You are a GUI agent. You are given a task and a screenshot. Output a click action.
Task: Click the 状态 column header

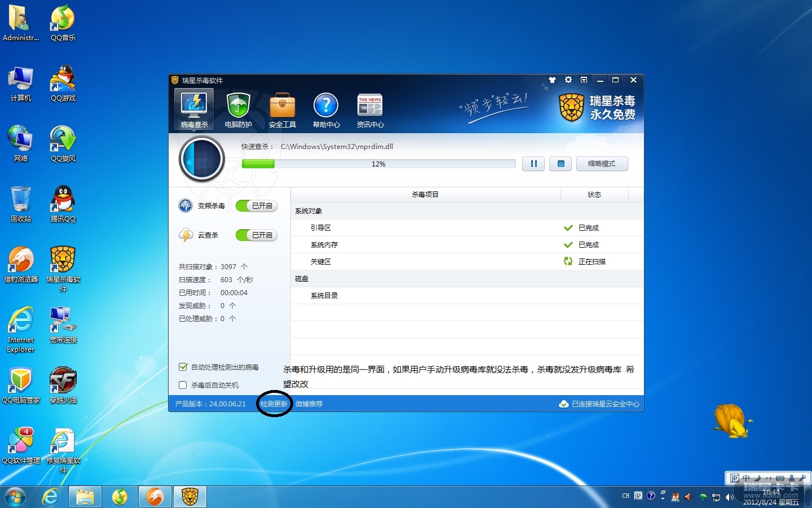594,195
